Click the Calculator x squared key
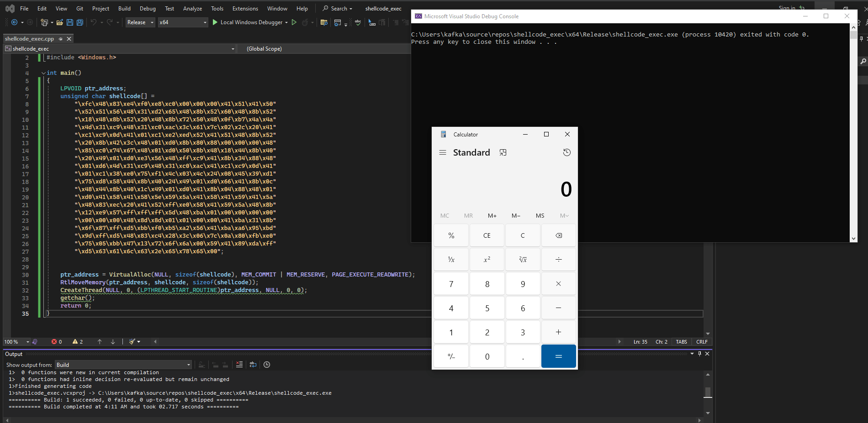Viewport: 868px width, 423px height. point(487,260)
